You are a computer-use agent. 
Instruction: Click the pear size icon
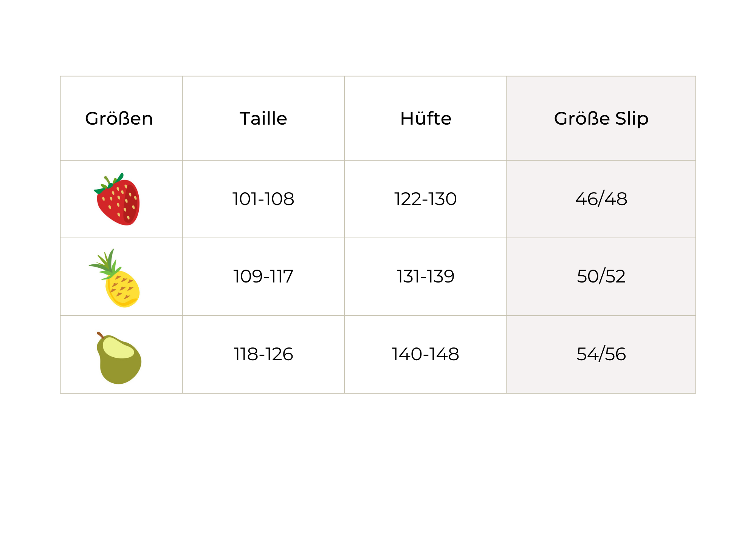point(119,361)
